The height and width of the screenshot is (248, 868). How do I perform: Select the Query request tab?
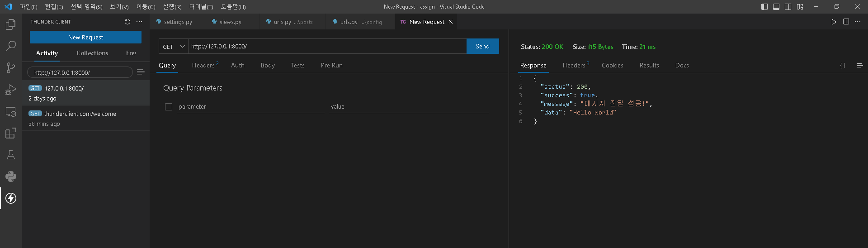tap(167, 66)
